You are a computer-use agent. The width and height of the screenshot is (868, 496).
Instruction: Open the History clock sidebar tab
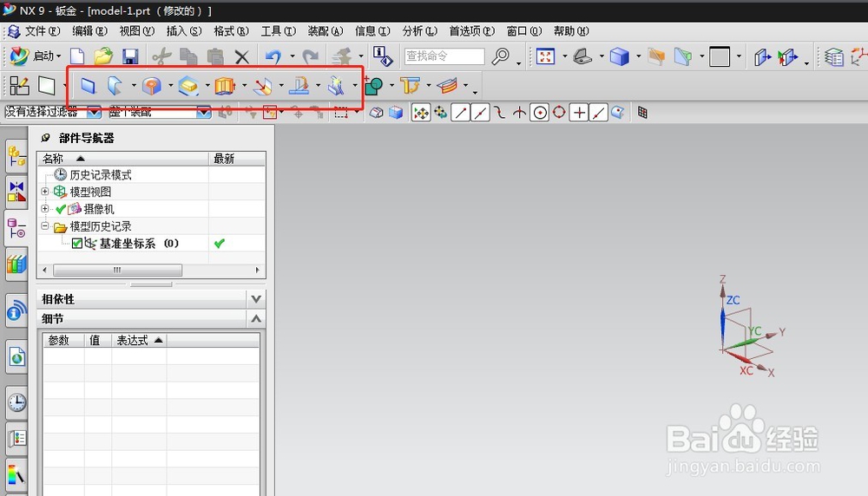point(16,402)
